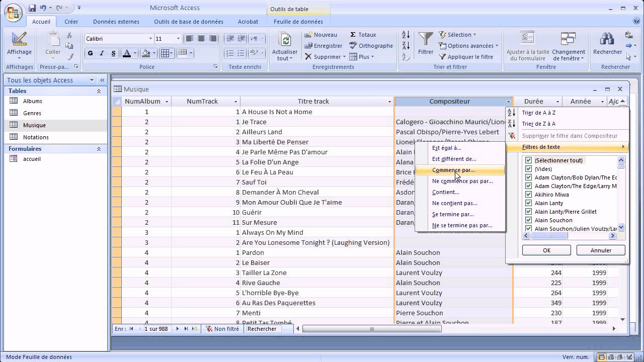Click the Filtrer funnel icon

pyautogui.click(x=426, y=40)
